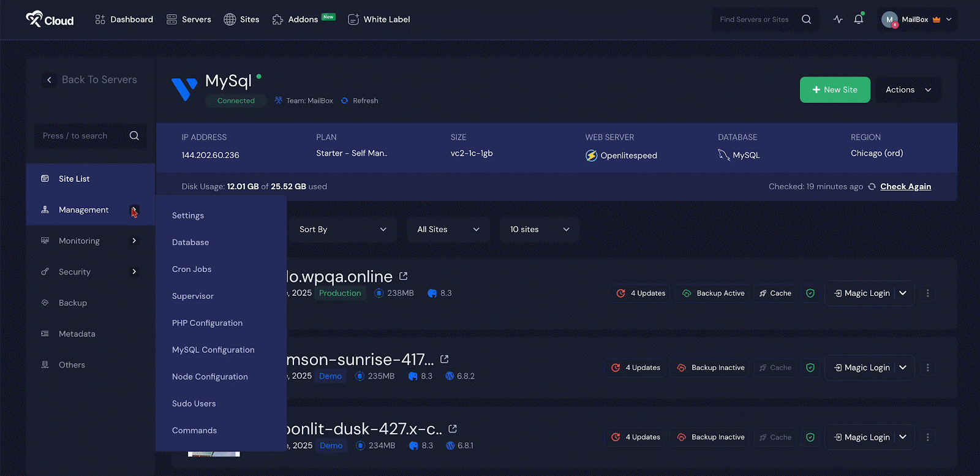Screen dimensions: 980x476
Task: Open Cron Jobs in Management submenu
Action: (x=192, y=270)
